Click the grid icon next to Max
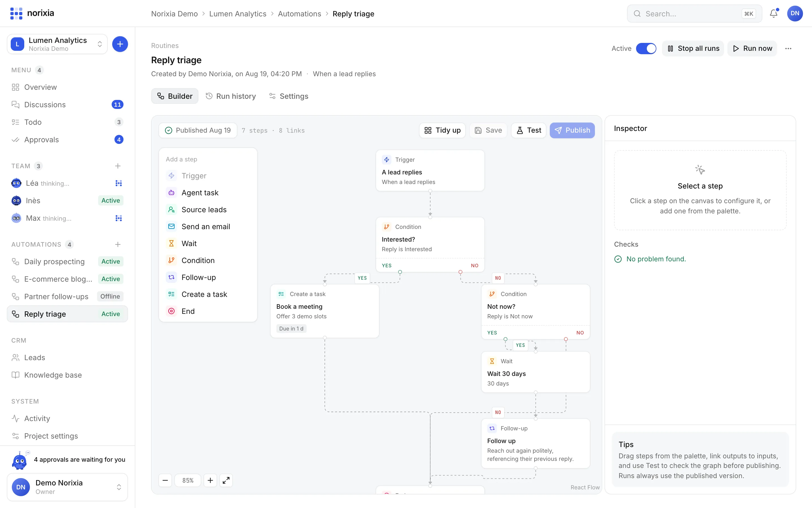The image size is (812, 508). click(118, 218)
